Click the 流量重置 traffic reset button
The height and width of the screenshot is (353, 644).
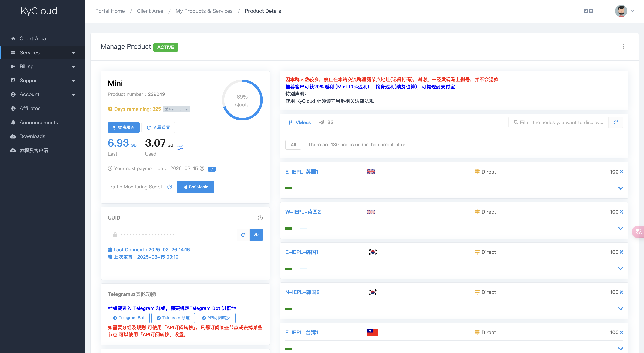(x=158, y=127)
